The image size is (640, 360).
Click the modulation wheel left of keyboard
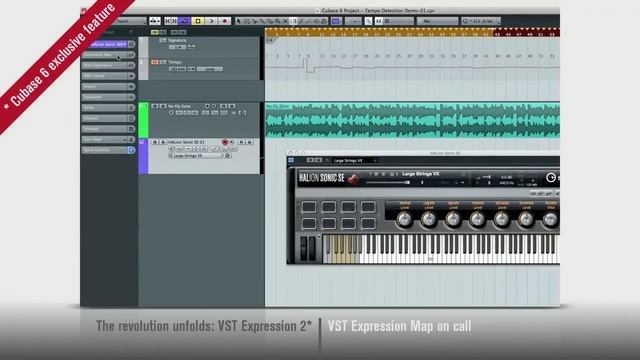click(x=312, y=248)
